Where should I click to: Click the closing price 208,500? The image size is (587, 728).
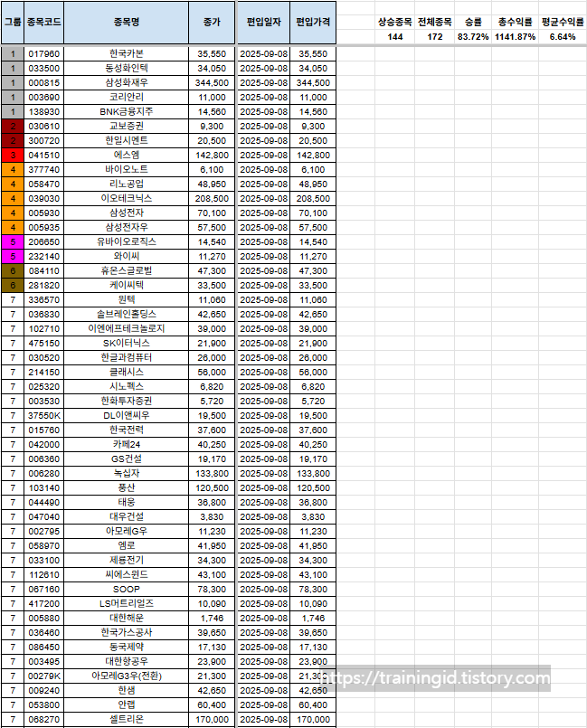(x=212, y=198)
